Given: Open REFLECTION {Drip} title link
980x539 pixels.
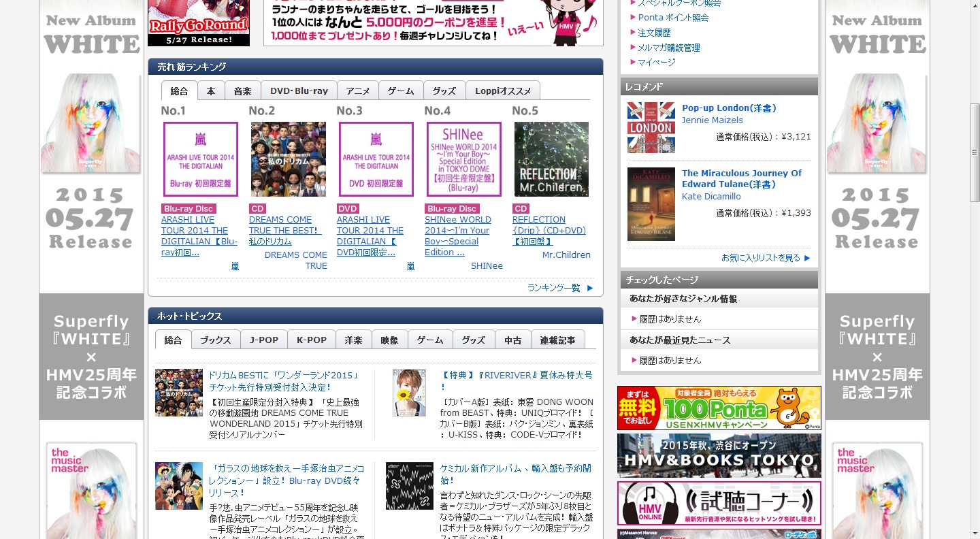Looking at the screenshot, I should pyautogui.click(x=549, y=231).
